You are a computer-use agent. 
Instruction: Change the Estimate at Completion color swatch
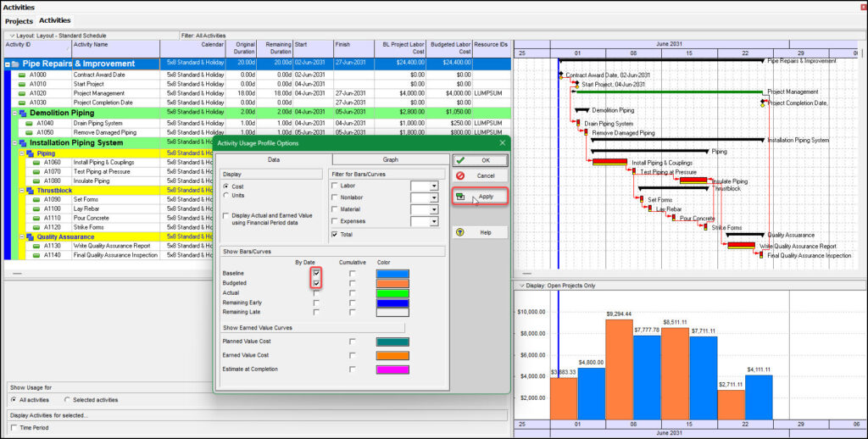(x=392, y=370)
